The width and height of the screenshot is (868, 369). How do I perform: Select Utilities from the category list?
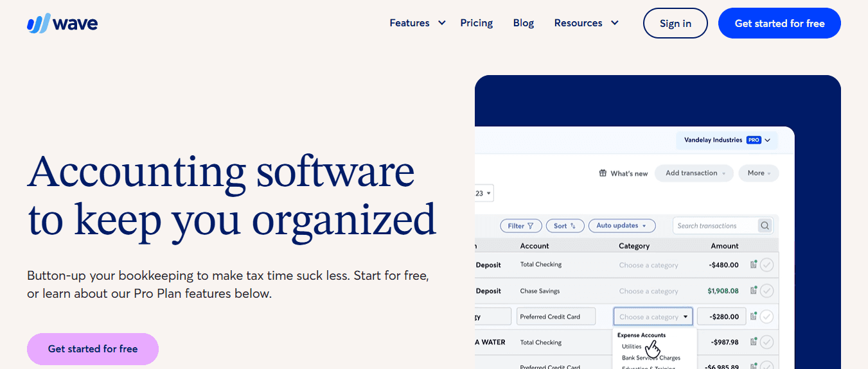point(632,347)
